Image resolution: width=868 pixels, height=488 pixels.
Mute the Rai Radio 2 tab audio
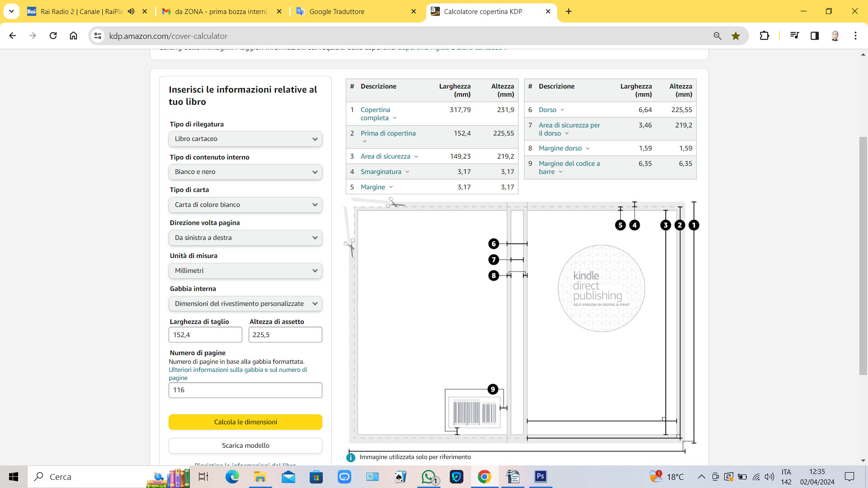131,11
